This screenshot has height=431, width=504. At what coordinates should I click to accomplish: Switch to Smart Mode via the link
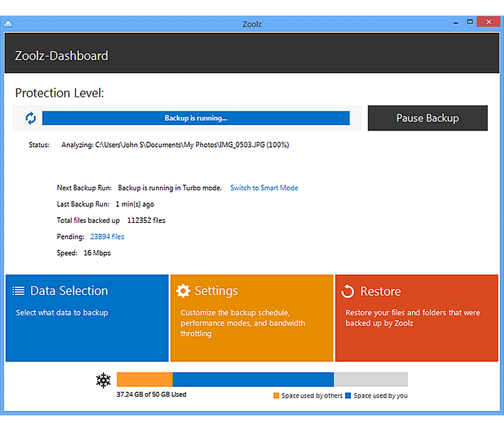pyautogui.click(x=264, y=188)
